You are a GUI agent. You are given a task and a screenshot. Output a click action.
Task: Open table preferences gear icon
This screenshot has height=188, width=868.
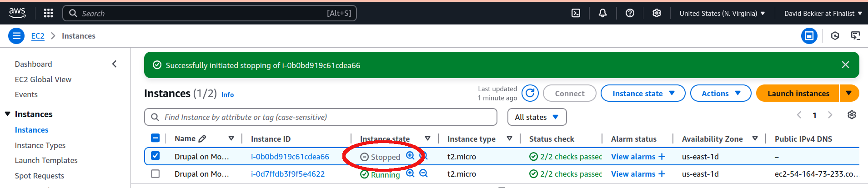852,115
